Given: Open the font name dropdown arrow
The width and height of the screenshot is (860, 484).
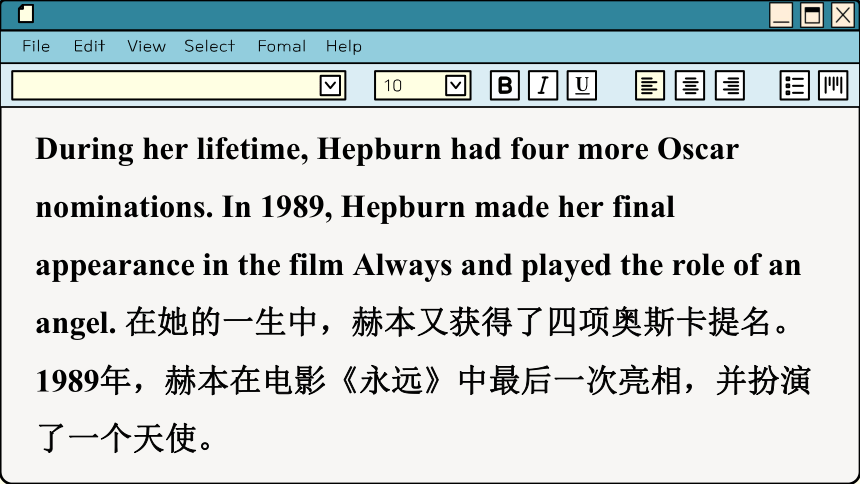Looking at the screenshot, I should [330, 86].
